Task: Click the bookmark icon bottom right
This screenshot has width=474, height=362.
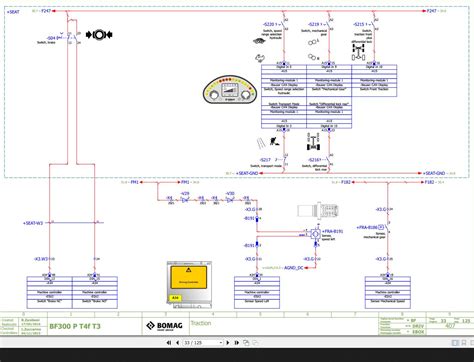Action: click(464, 343)
